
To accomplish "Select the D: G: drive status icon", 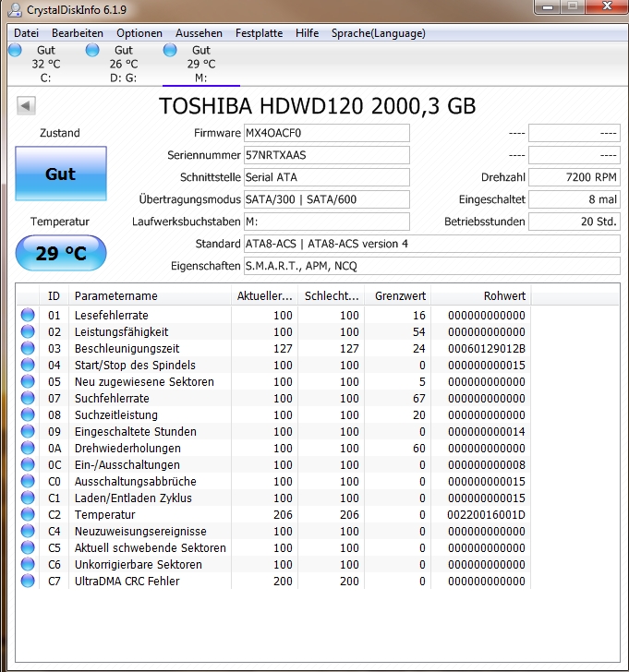I will (92, 50).
